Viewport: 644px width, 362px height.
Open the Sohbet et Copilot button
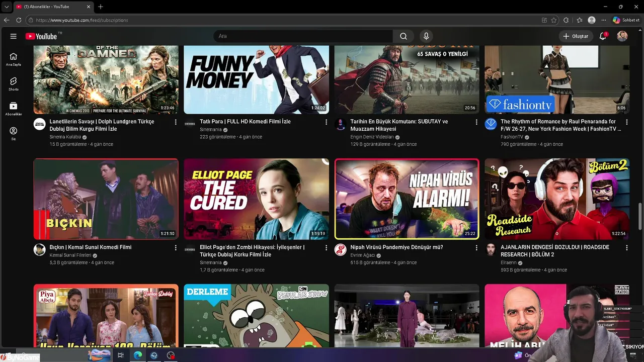[626, 20]
